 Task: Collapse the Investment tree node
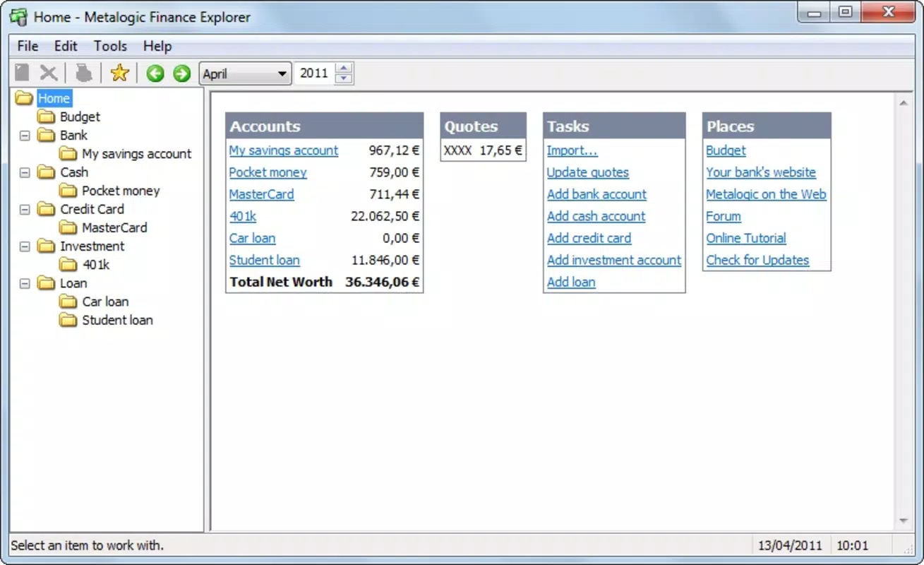click(25, 246)
